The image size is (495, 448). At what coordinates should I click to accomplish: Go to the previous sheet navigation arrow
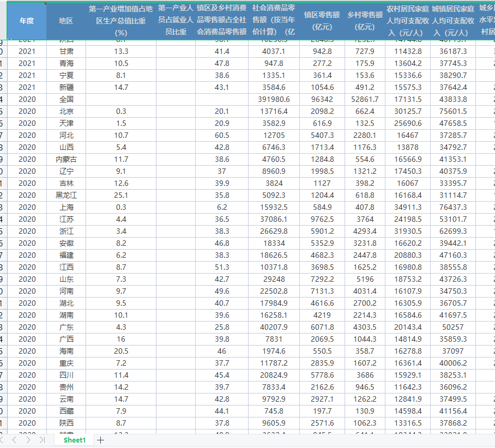click(x=14, y=440)
